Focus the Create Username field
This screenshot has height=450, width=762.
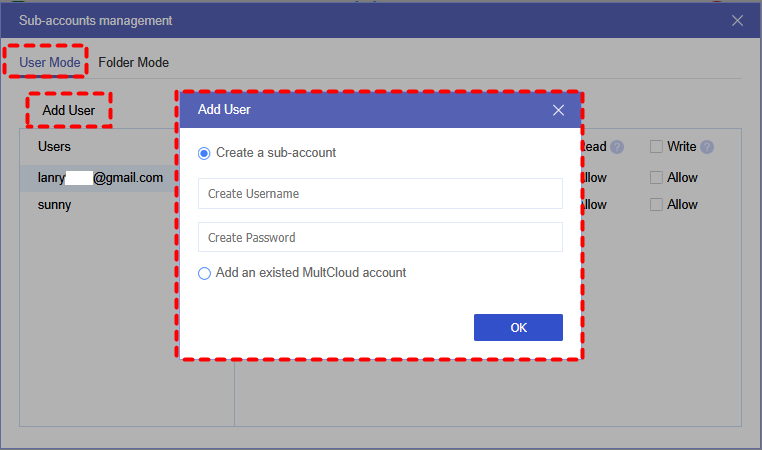click(x=380, y=193)
